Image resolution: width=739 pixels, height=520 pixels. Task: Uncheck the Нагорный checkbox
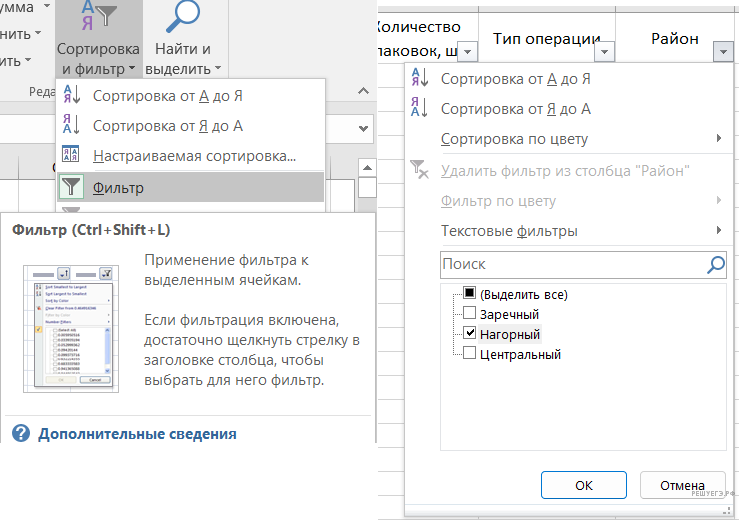(470, 334)
